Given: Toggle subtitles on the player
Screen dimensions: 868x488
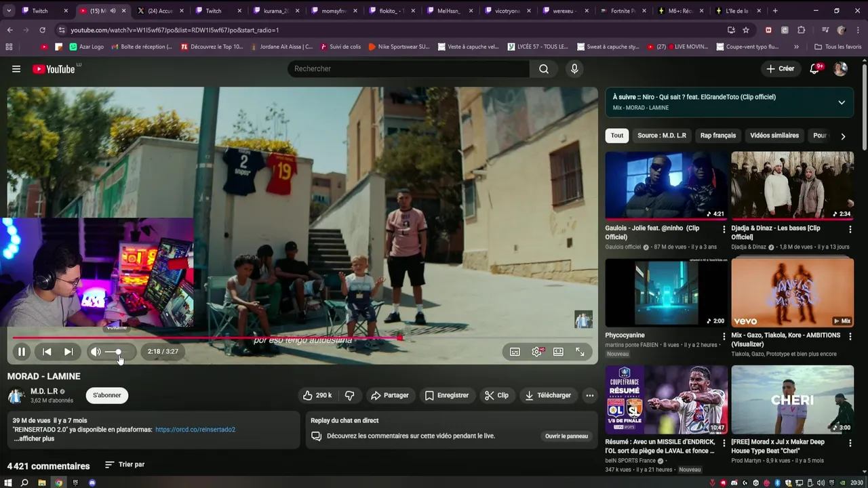Looking at the screenshot, I should point(515,352).
